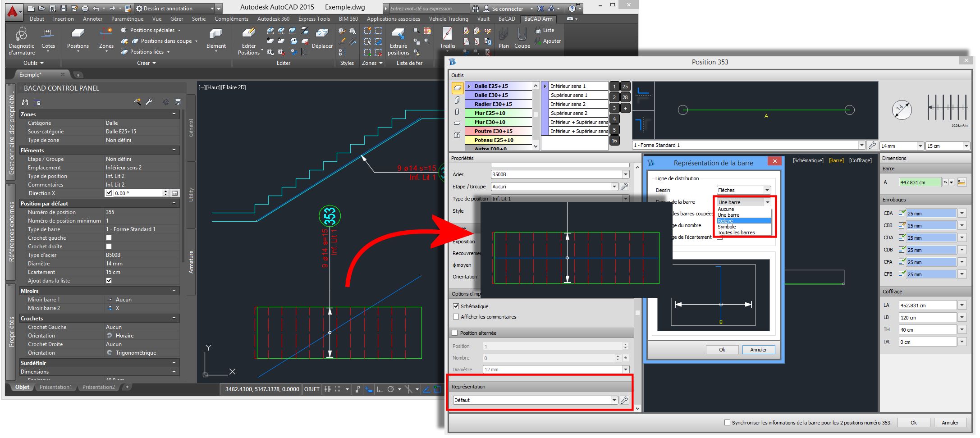Open the LA coffrage dropdown arrow
980x438 pixels.
pos(962,306)
